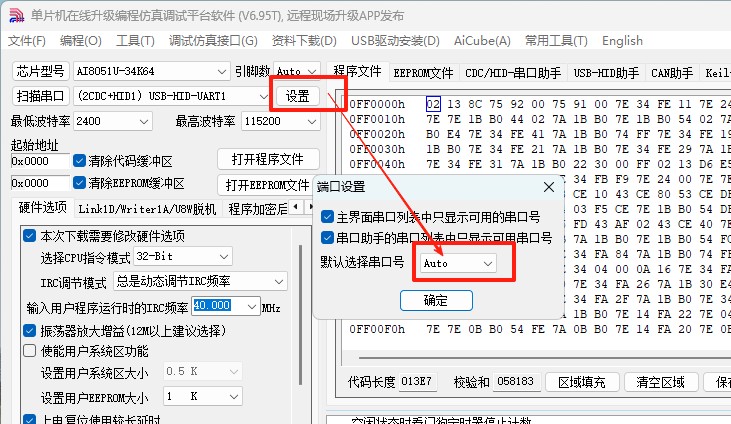Open the 文件(F) menu

(27, 41)
